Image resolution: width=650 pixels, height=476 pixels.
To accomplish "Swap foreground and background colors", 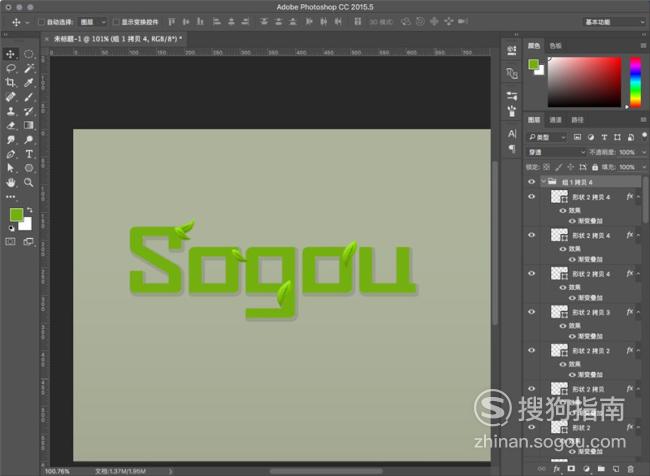I will click(29, 210).
